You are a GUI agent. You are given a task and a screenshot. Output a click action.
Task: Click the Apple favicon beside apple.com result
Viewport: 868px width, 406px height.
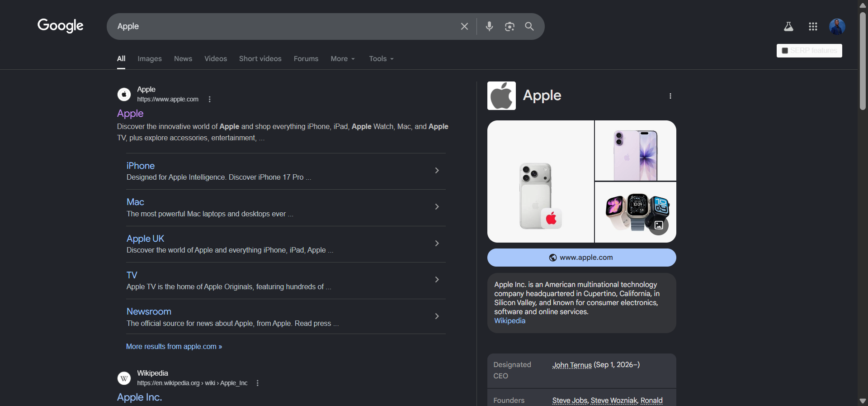[124, 94]
